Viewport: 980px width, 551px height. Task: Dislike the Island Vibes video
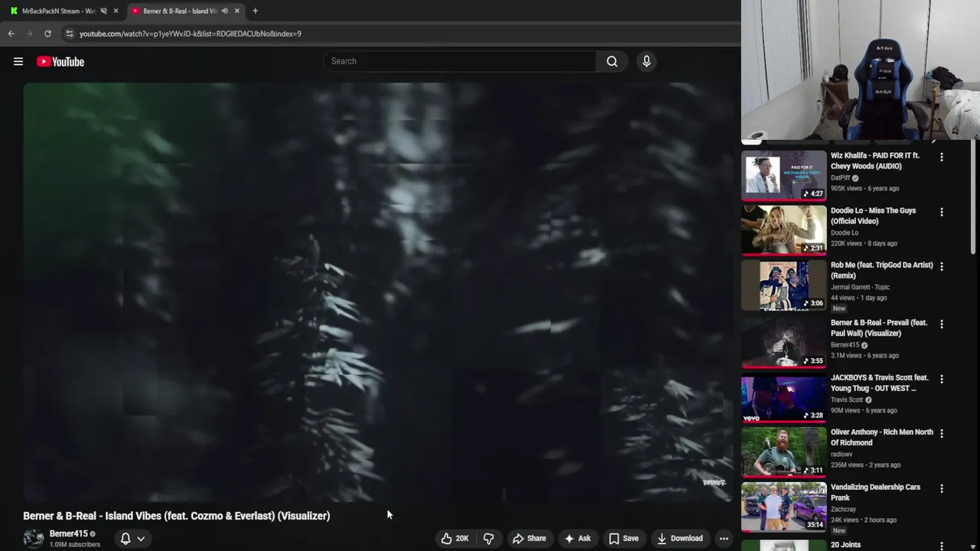(x=488, y=539)
